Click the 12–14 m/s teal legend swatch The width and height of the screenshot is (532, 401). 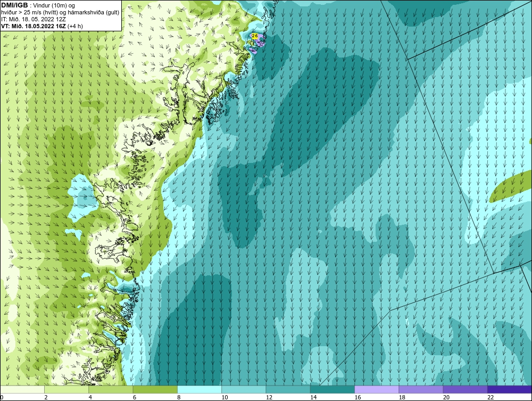[x=288, y=389]
